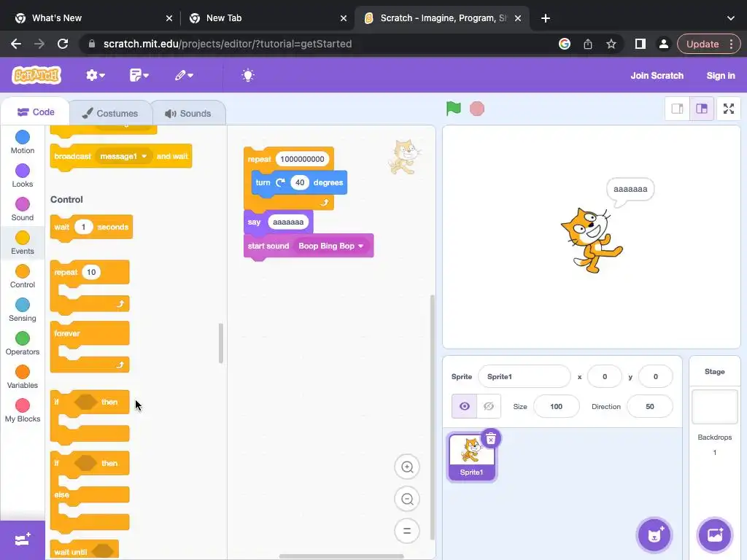Select the Stage backdrop thumbnail
This screenshot has width=747, height=560.
(715, 407)
